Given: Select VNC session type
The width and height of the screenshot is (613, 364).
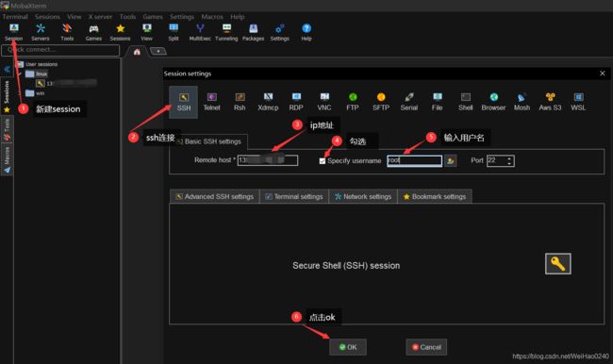Looking at the screenshot, I should [324, 102].
